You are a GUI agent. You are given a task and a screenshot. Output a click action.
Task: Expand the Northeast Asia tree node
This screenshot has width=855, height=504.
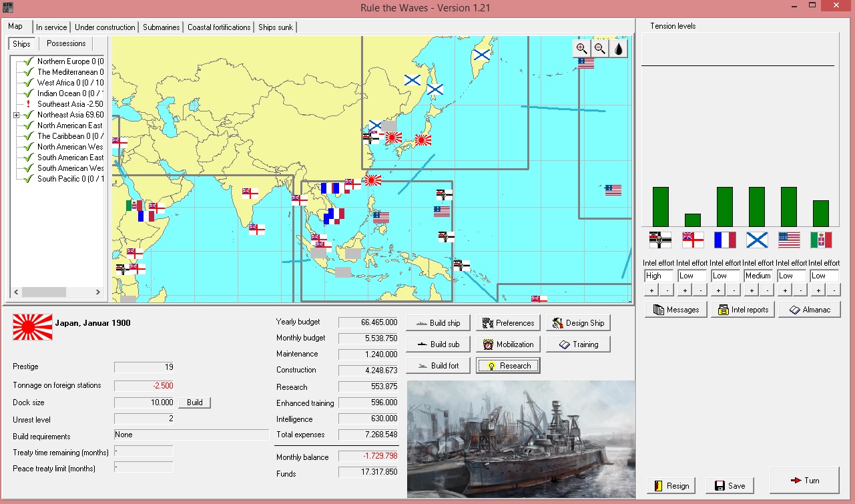(16, 115)
